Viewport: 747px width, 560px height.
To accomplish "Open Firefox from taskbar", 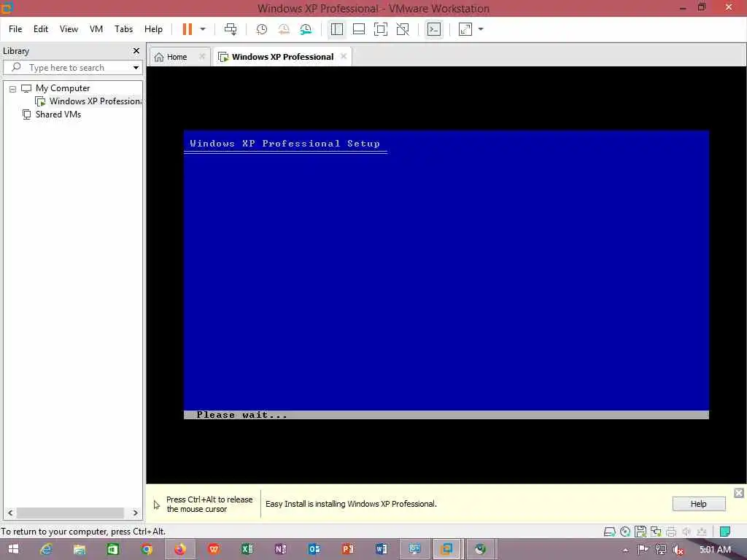I will (x=180, y=549).
